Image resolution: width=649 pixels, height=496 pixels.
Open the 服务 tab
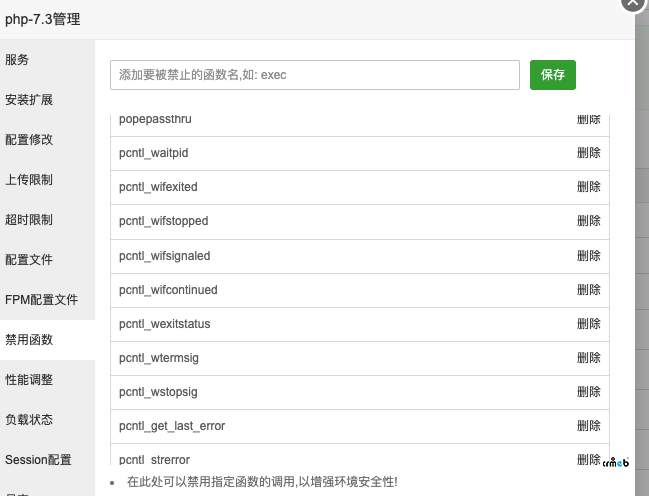(x=18, y=60)
